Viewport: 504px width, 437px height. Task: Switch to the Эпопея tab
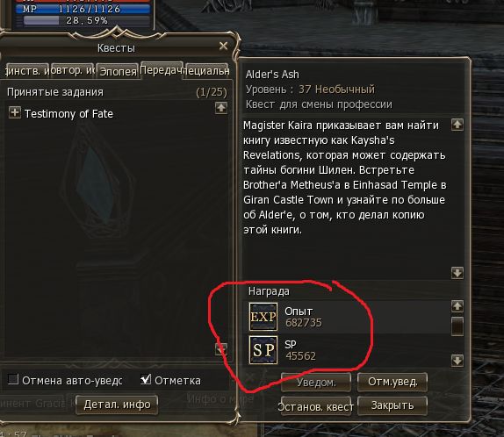pos(118,71)
